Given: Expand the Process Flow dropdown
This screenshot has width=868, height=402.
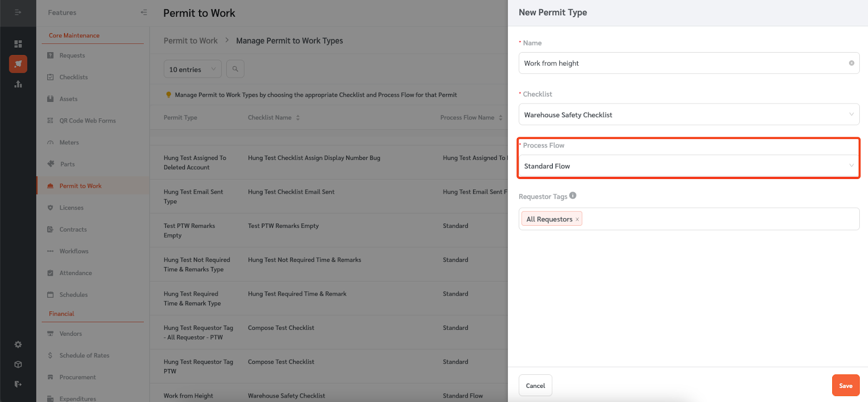Looking at the screenshot, I should click(688, 166).
